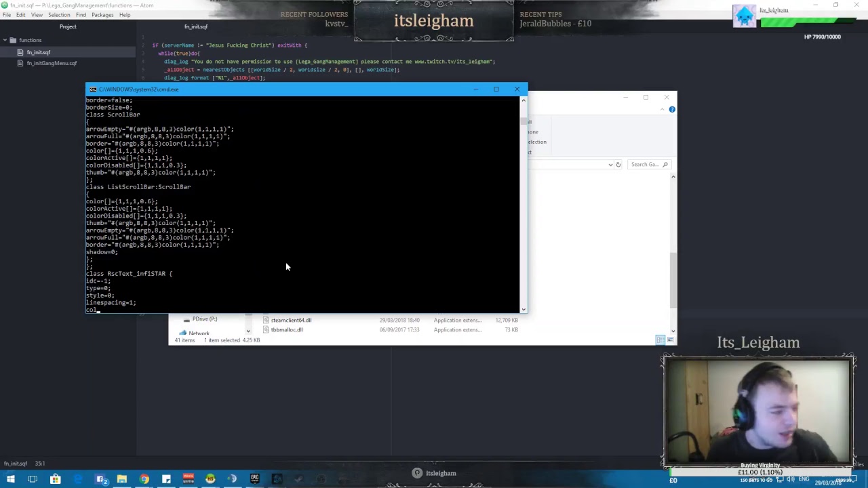Open the green HS taskbar icon
The width and height of the screenshot is (868, 488).
click(210, 480)
